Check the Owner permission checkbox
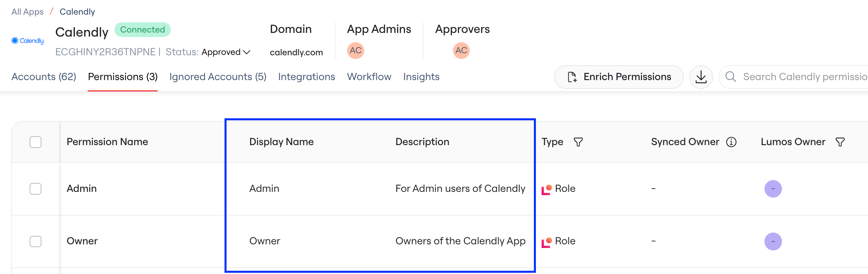This screenshot has height=274, width=868. point(36,241)
